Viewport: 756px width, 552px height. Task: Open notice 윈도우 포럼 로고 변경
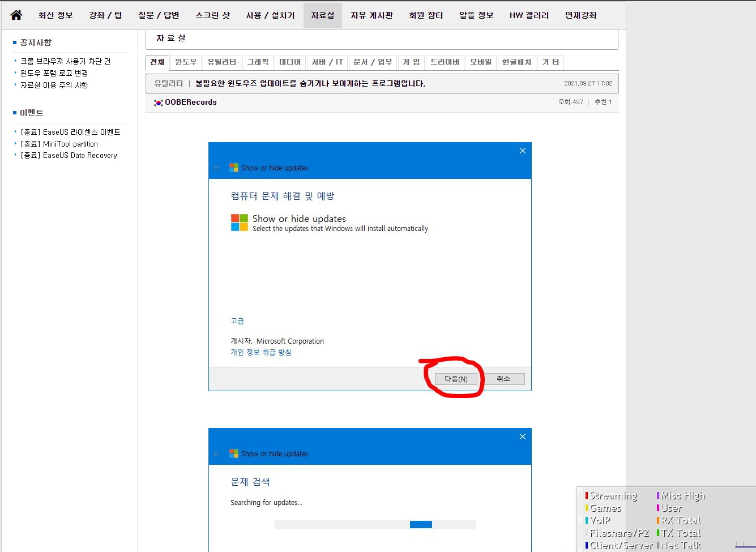(x=54, y=73)
